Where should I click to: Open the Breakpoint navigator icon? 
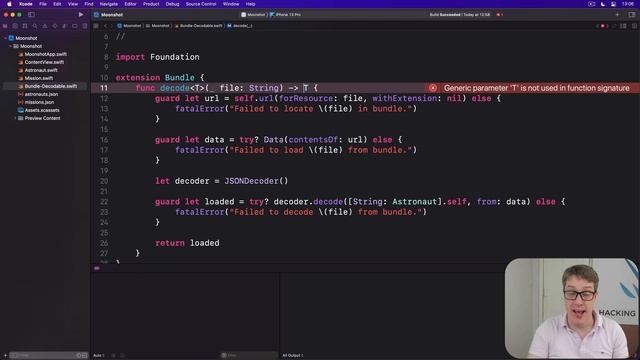(x=75, y=26)
